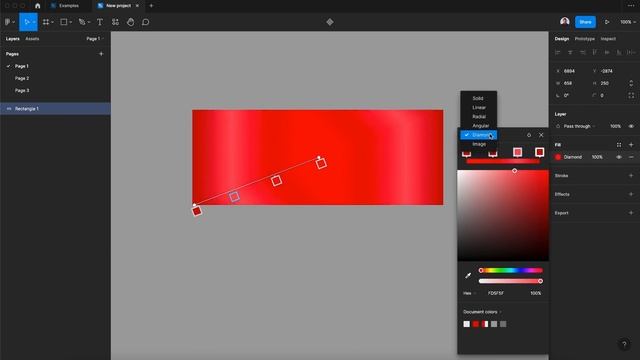The height and width of the screenshot is (360, 640).
Task: Add a new page with plus icon
Action: 101,54
